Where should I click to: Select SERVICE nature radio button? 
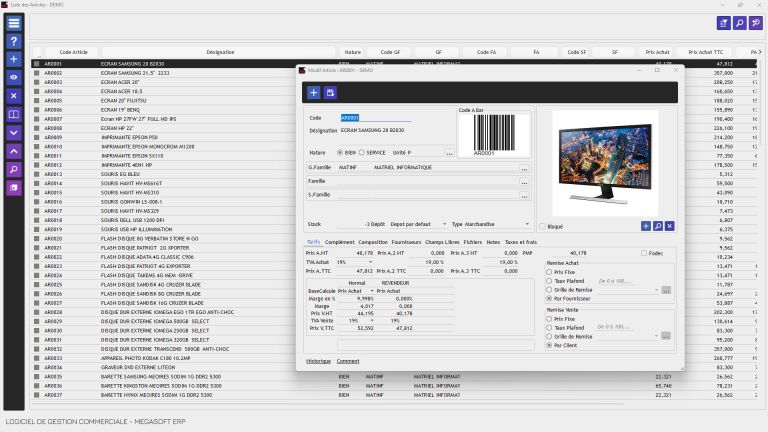point(362,152)
